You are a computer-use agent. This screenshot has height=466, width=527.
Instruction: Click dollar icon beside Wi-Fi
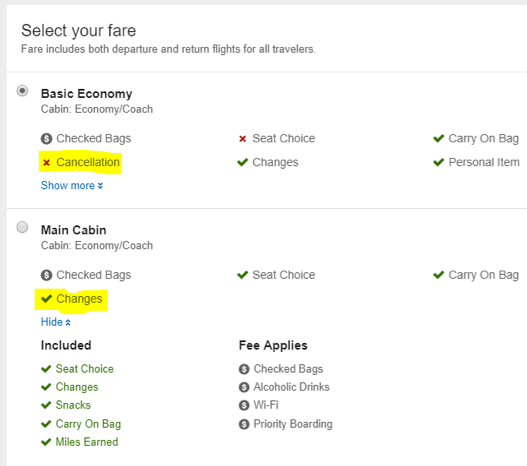coord(244,405)
